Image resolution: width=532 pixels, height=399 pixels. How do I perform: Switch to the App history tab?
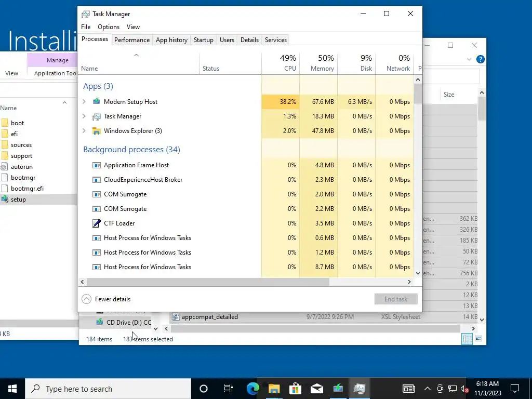(x=171, y=40)
